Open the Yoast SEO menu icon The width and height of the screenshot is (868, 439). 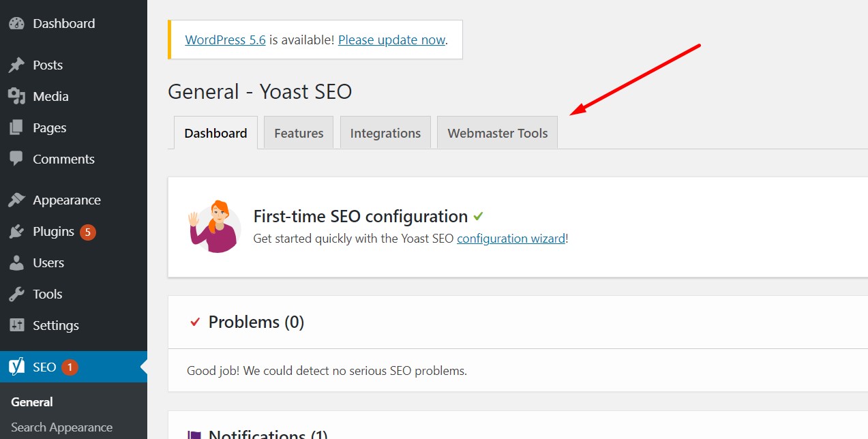(x=17, y=366)
